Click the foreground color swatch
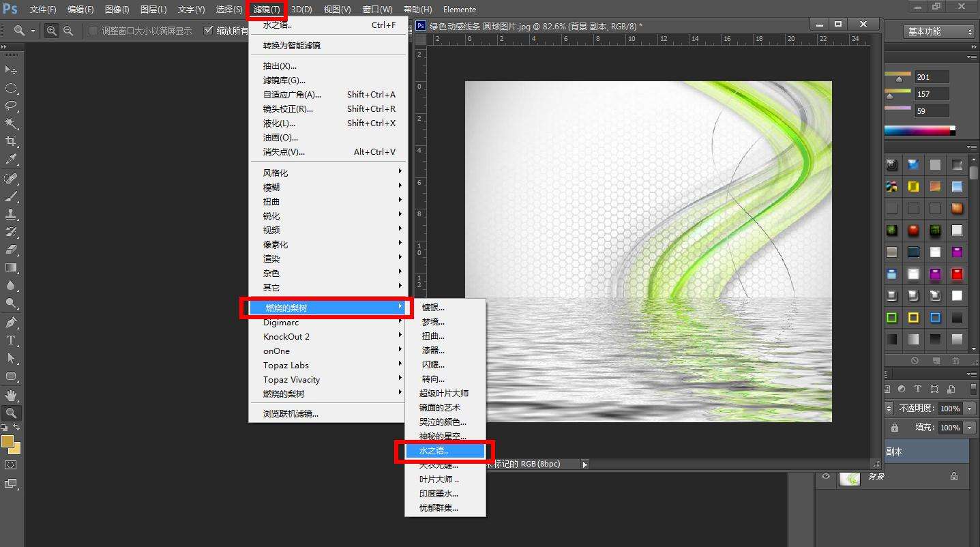The width and height of the screenshot is (980, 547). 8,441
